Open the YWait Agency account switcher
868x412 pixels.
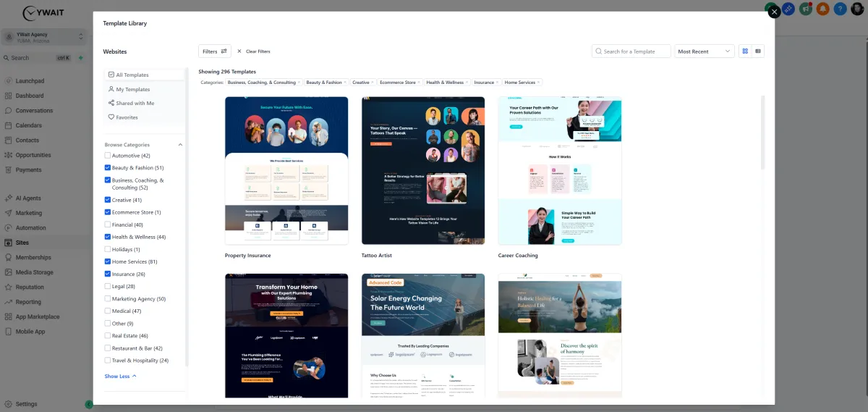(43, 38)
